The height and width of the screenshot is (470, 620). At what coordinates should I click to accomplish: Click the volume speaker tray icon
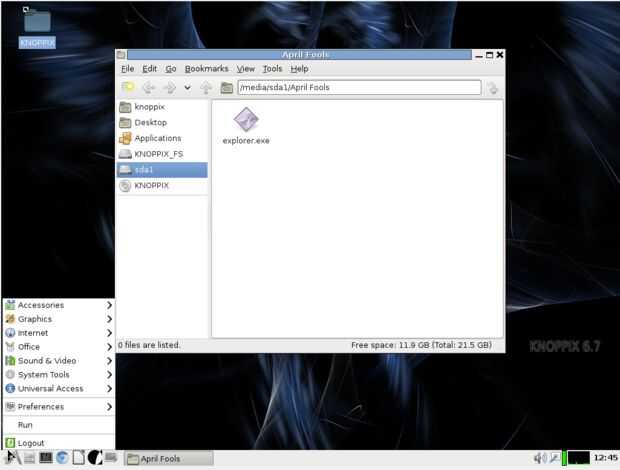539,459
